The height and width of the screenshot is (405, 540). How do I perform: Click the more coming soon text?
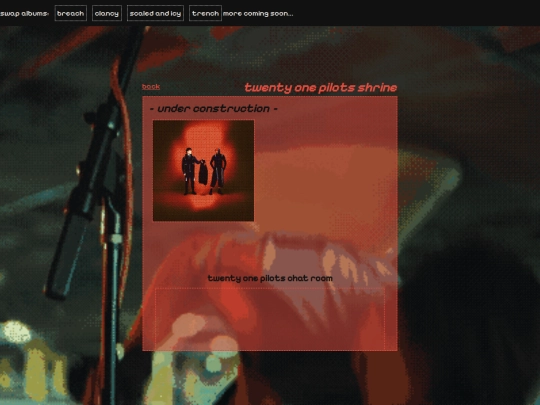pyautogui.click(x=258, y=14)
